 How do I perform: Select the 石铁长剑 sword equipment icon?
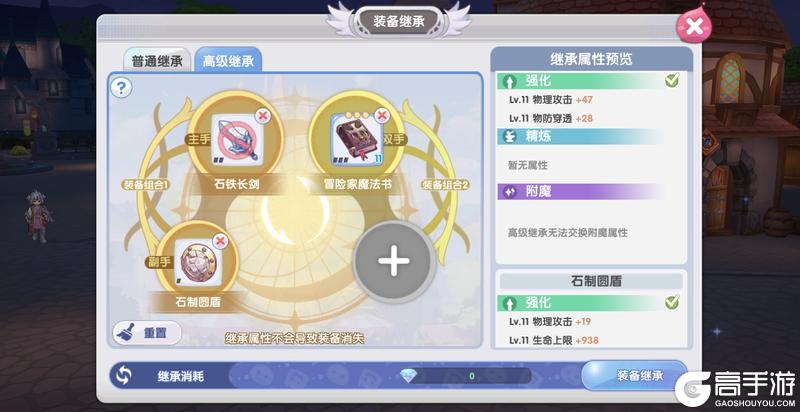[237, 140]
